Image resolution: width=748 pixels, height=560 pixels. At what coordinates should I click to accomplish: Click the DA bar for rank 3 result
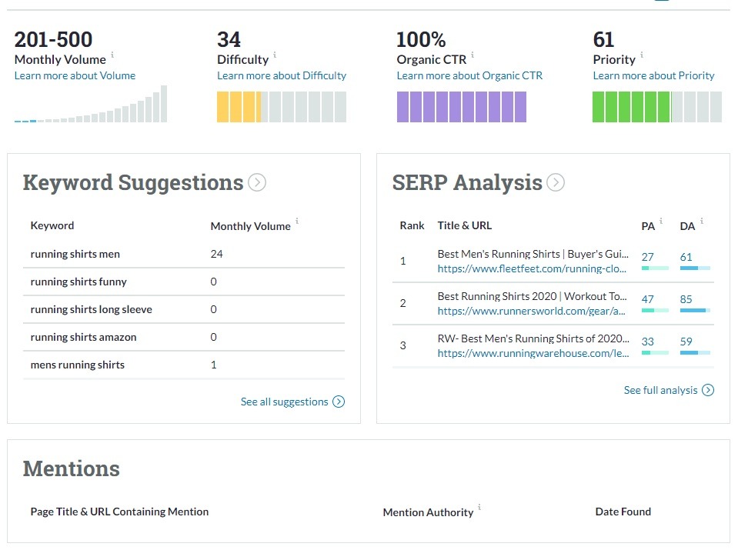(x=695, y=353)
